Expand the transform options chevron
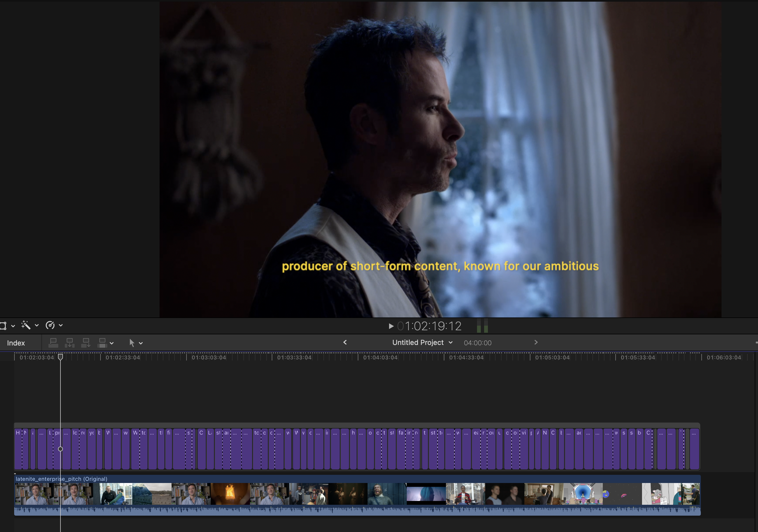758x532 pixels. click(x=13, y=326)
